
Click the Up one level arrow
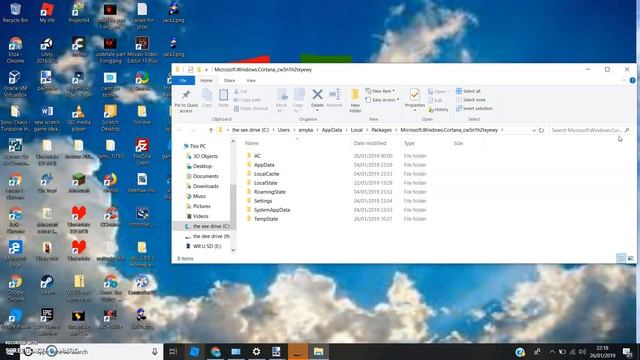(x=211, y=130)
